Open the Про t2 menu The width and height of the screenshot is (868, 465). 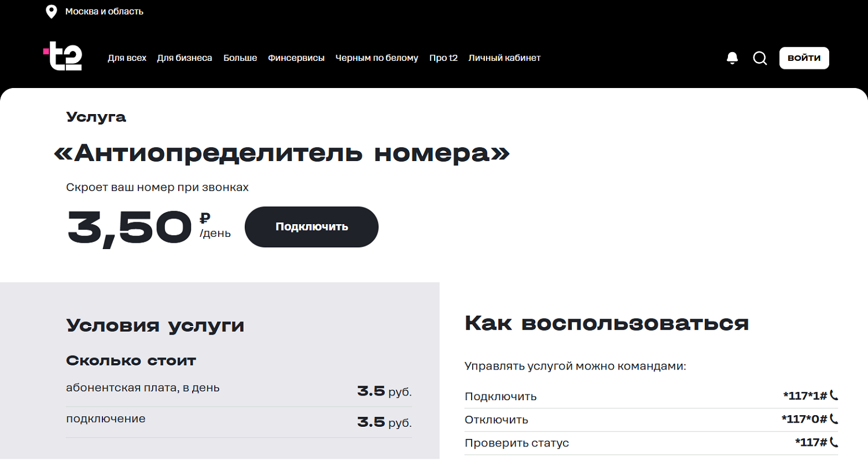click(x=443, y=58)
